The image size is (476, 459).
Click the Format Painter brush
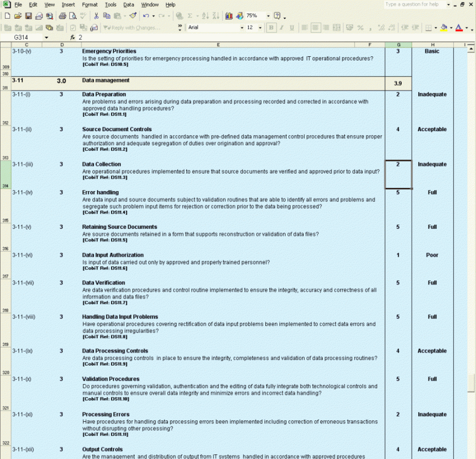[133, 16]
